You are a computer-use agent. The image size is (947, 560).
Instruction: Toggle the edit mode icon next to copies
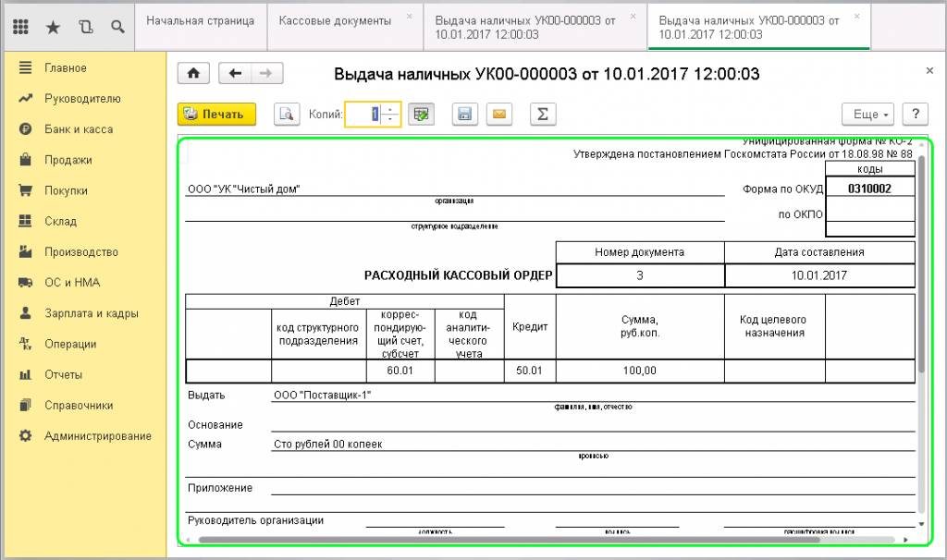point(421,114)
